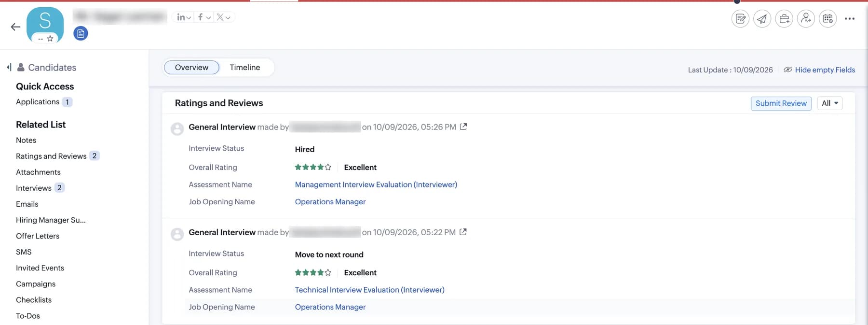Open Notes in Related List

coord(26,141)
